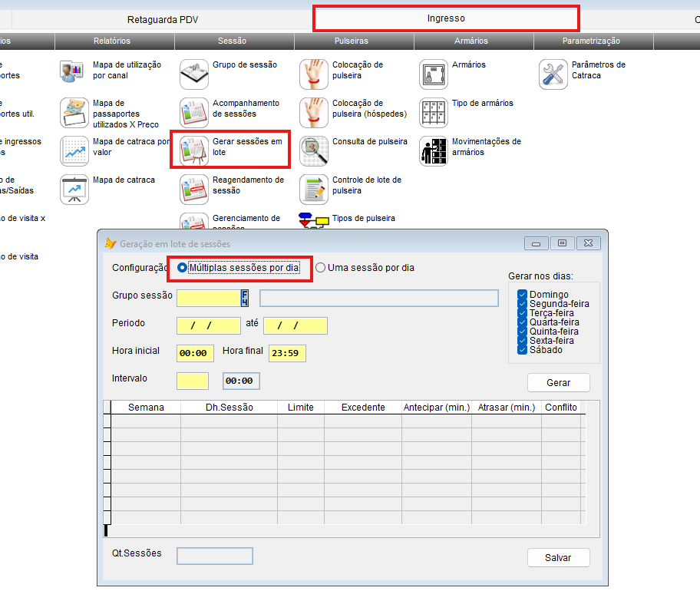Click the Salvar button
Screen dimensions: 700x614
pyautogui.click(x=558, y=557)
